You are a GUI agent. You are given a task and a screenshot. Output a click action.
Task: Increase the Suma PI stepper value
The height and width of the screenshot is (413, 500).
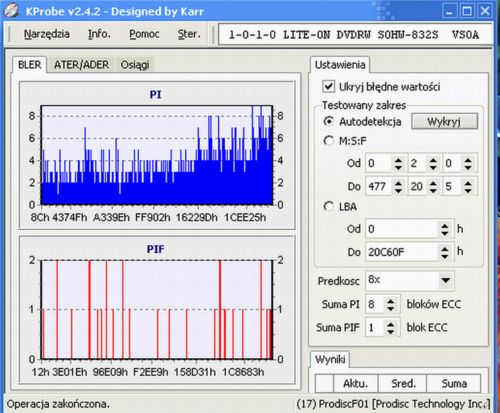coord(391,301)
